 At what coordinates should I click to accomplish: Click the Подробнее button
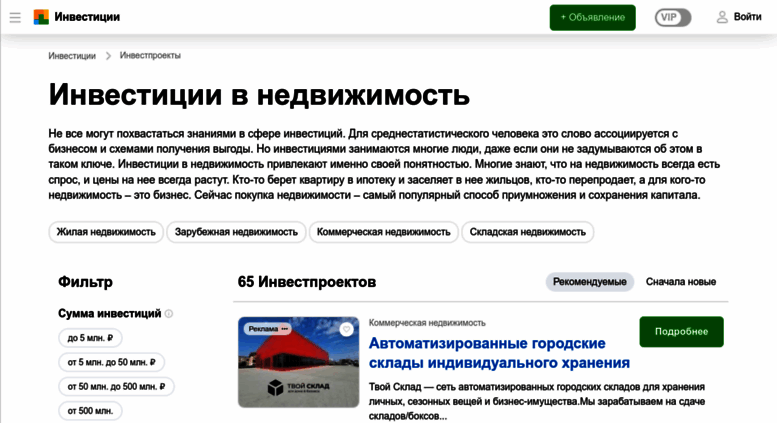pos(681,332)
